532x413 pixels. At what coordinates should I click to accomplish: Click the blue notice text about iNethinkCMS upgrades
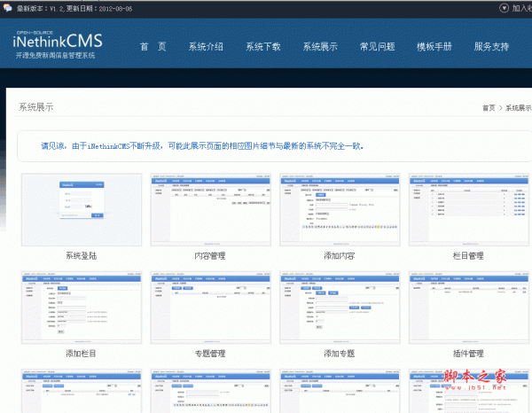[x=202, y=146]
